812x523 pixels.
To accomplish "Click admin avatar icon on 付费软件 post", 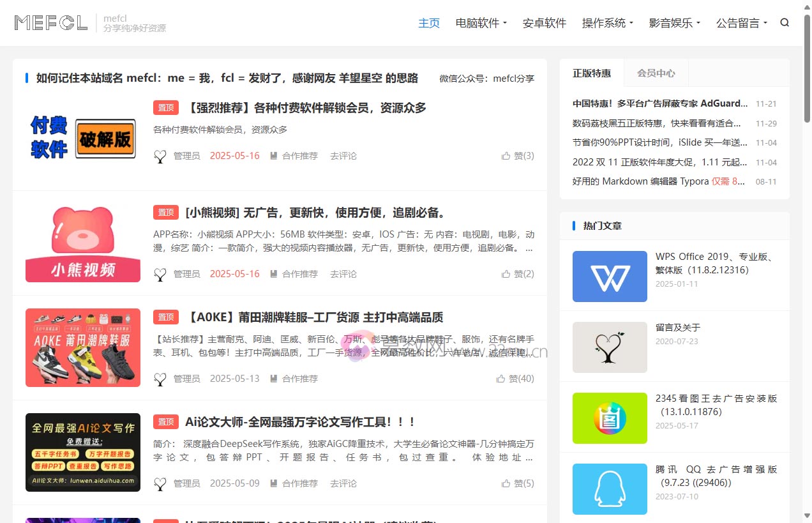I will pos(160,156).
